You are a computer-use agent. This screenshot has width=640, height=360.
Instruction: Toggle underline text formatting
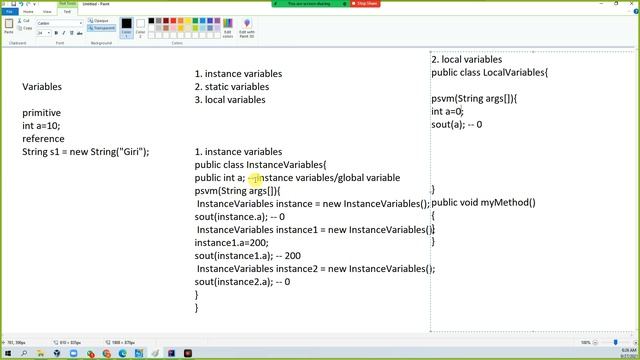71,33
